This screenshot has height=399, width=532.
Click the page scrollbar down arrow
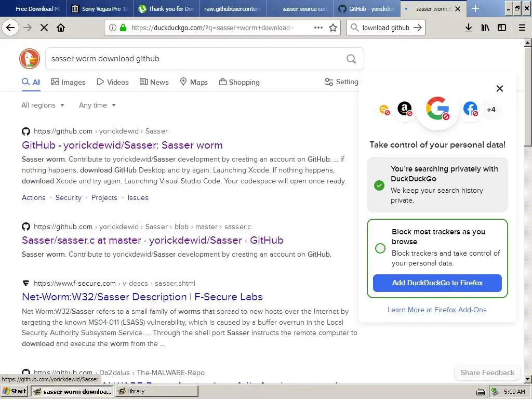(x=528, y=379)
